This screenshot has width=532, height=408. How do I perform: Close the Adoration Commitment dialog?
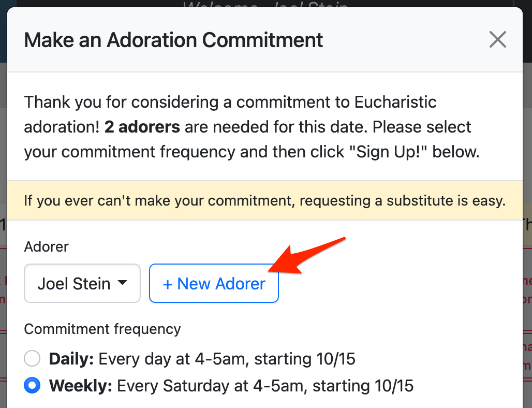pyautogui.click(x=497, y=40)
